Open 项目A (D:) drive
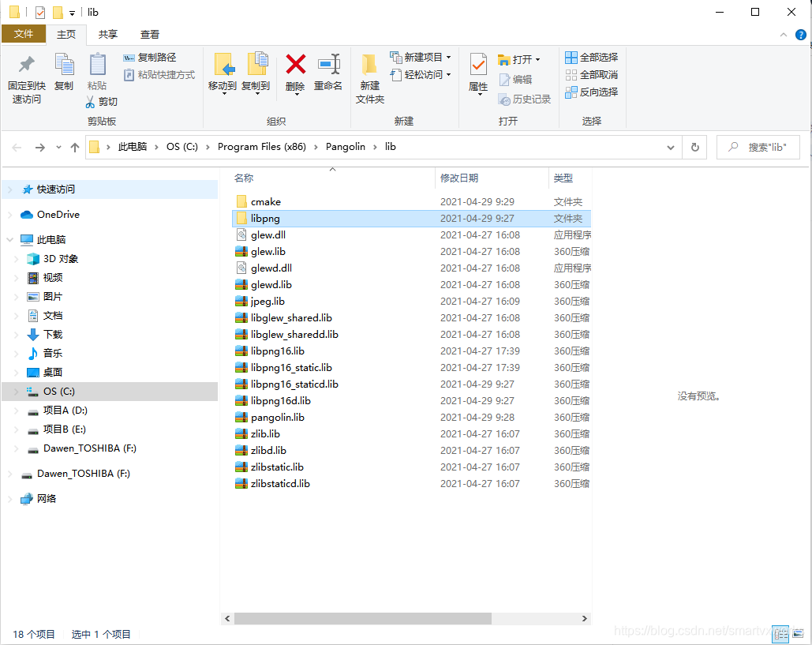This screenshot has width=812, height=645. click(x=57, y=411)
